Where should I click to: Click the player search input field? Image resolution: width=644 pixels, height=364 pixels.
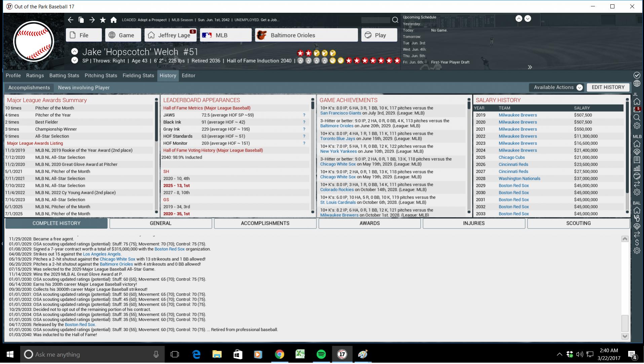pyautogui.click(x=375, y=20)
